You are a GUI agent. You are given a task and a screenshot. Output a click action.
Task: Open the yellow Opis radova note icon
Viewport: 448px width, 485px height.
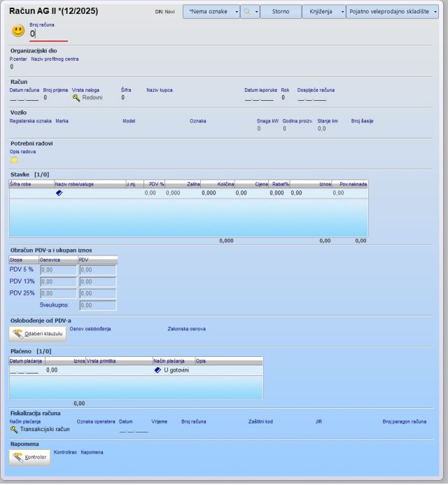coord(14,160)
